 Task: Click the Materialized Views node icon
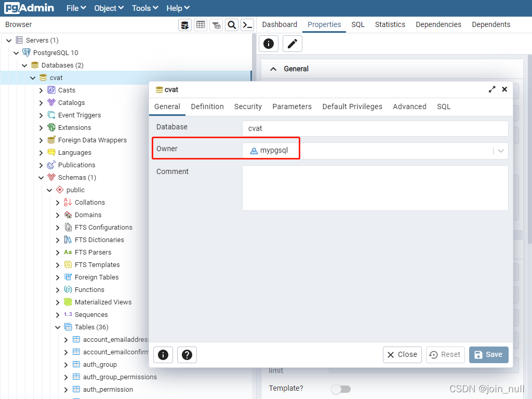click(68, 302)
